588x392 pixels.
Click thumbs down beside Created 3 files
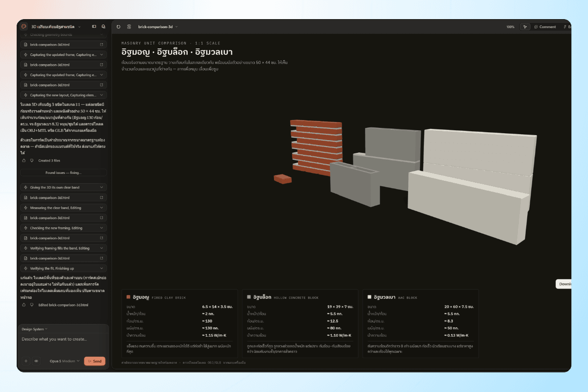pyautogui.click(x=32, y=160)
